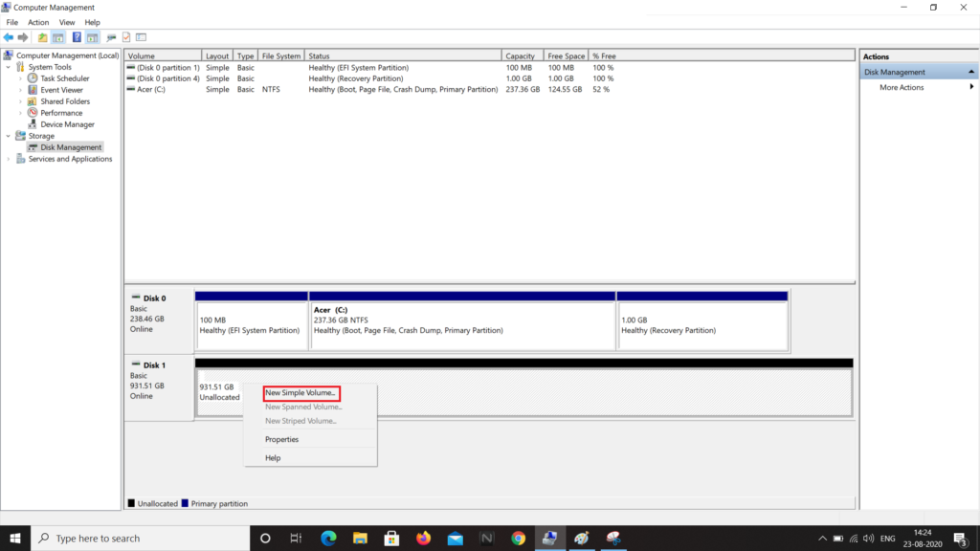Open Task View from the taskbar
Screen dimensions: 980x551
point(296,538)
